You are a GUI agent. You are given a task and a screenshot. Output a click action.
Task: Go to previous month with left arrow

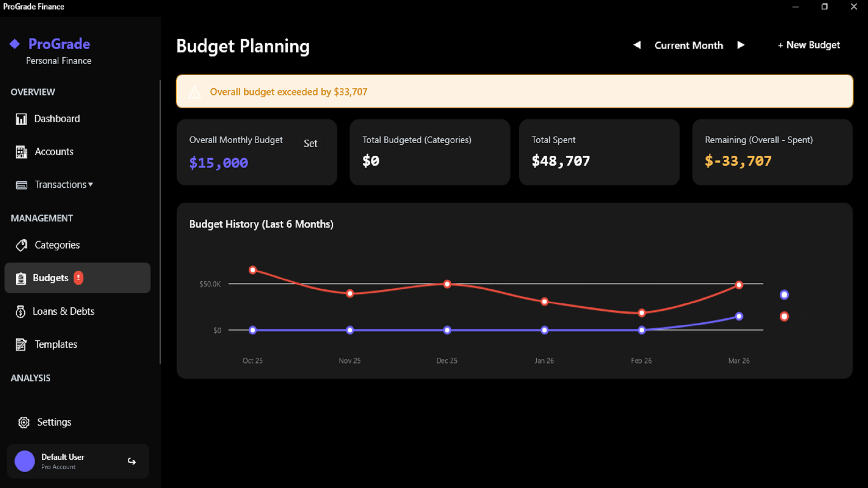[x=637, y=45]
